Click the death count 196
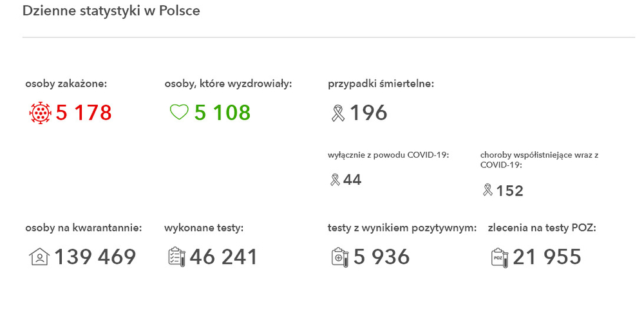The image size is (644, 323). tap(368, 114)
